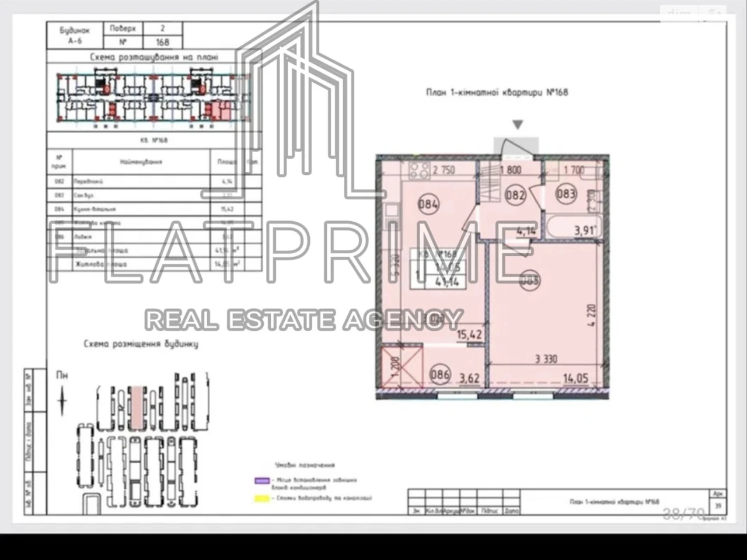Click the 'Лоджія' table row
Viewport: 747px width, 560px height.
[153, 237]
